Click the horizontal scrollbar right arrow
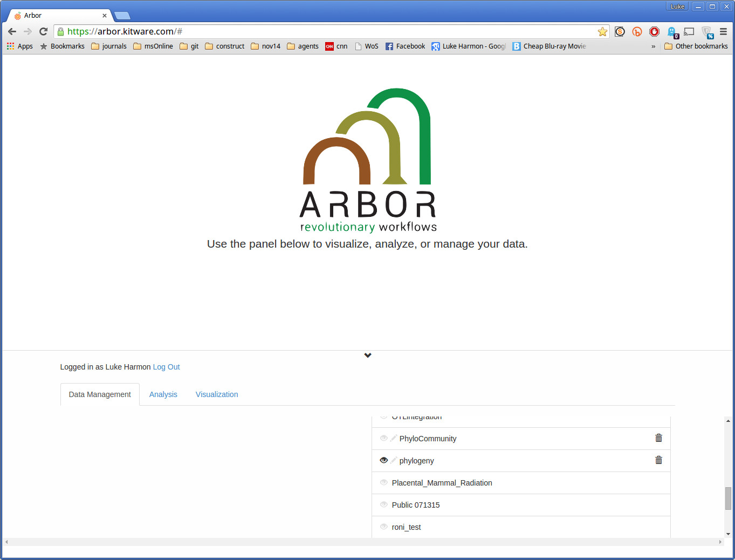 (x=720, y=542)
